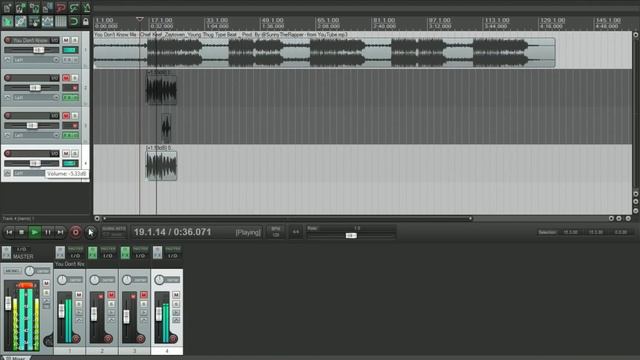The image size is (640, 360).
Task: Click the Open Project toolbar icon
Action: click(20, 7)
